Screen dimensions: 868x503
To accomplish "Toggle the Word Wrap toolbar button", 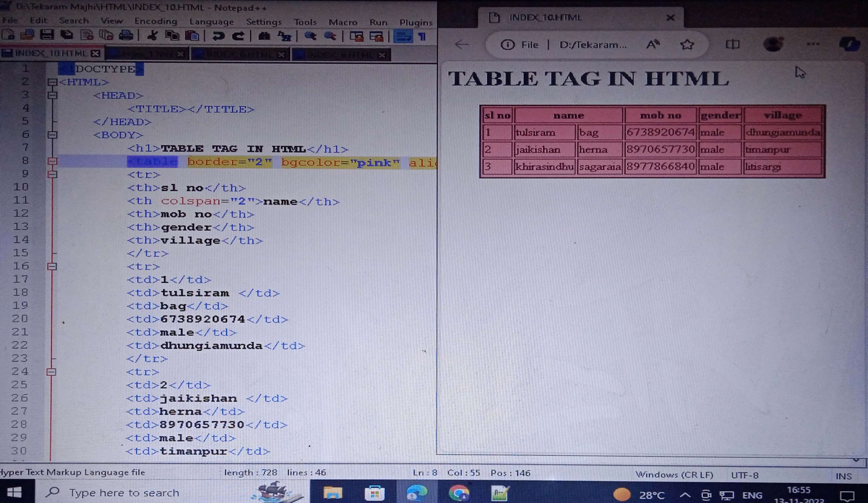I will tap(402, 36).
